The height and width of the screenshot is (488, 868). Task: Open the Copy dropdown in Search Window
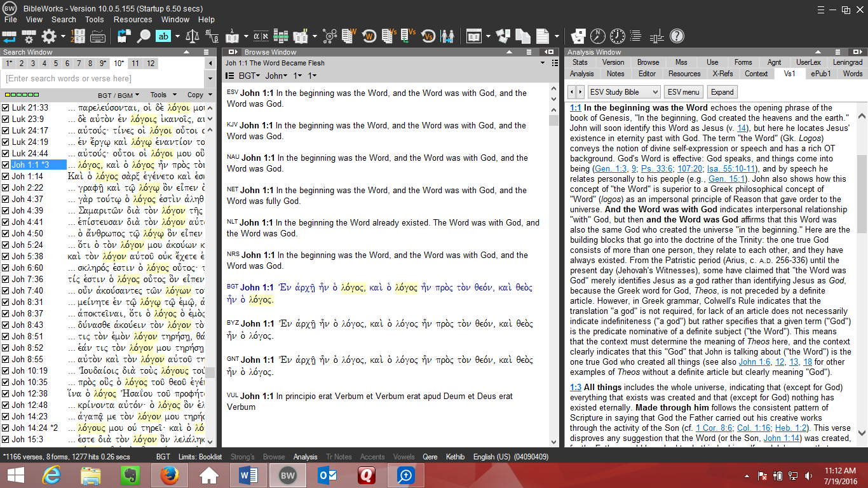(198, 95)
